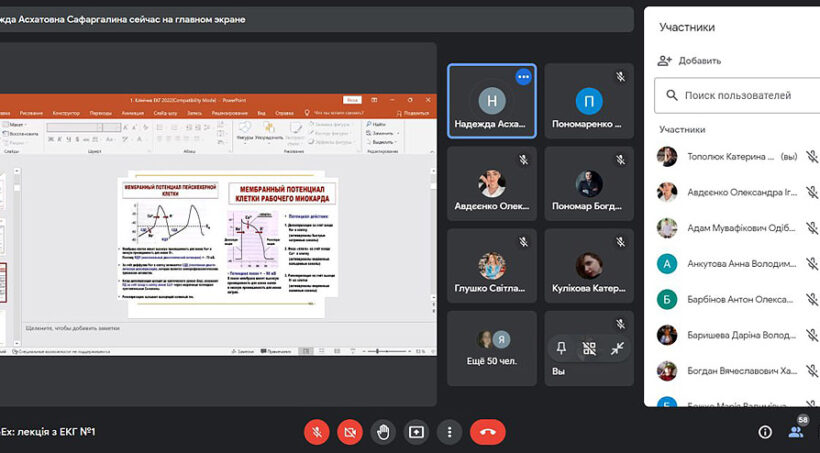Open Заменить dropdown in PowerPoint ribbon
The height and width of the screenshot is (453, 820).
[382, 133]
